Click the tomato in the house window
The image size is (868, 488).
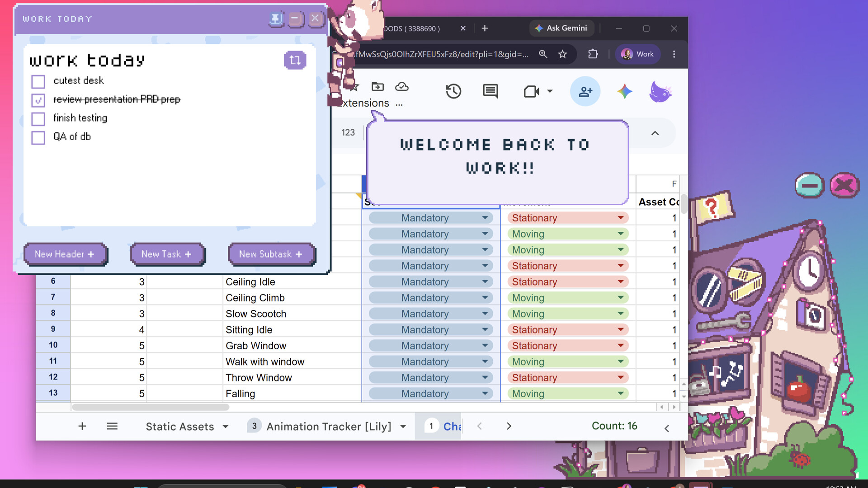tap(799, 389)
